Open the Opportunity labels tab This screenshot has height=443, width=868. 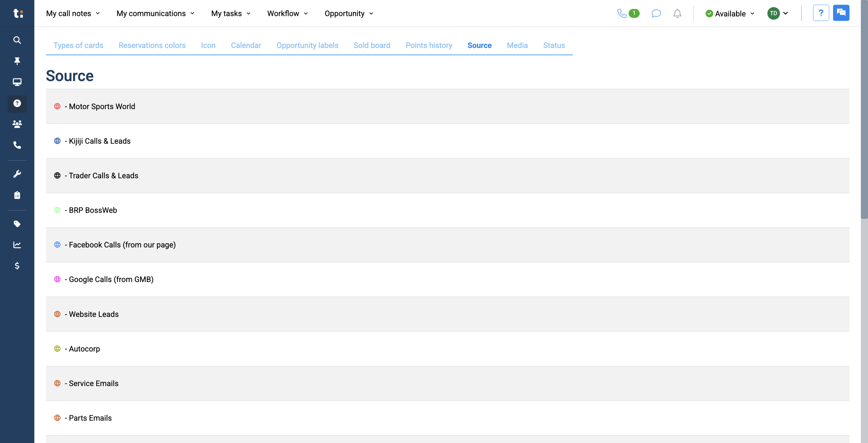307,45
